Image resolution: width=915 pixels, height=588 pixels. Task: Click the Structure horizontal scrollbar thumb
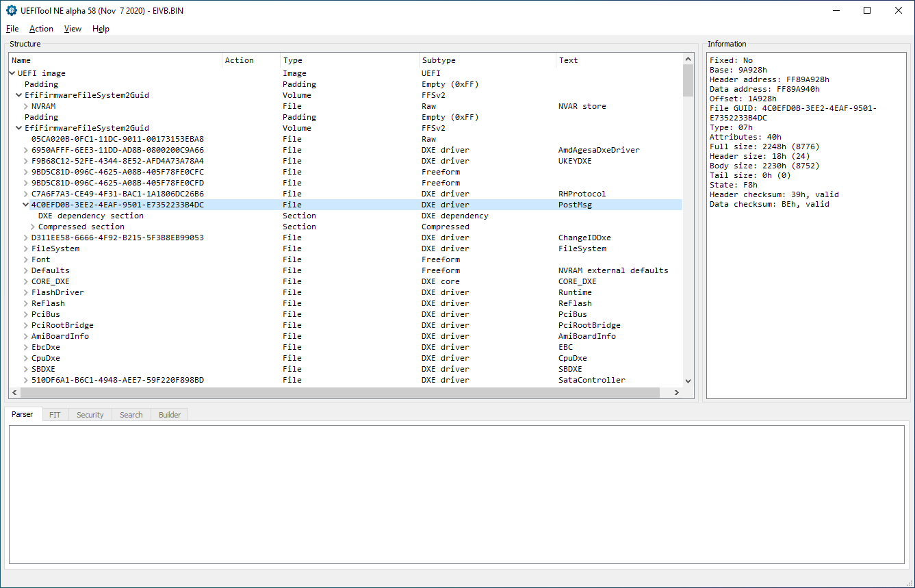pyautogui.click(x=340, y=393)
